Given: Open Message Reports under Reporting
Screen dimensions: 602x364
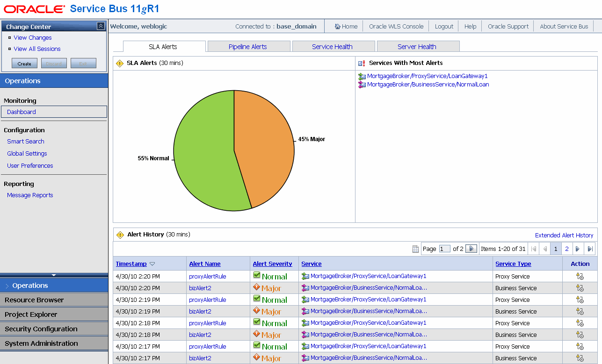Looking at the screenshot, I should point(30,195).
